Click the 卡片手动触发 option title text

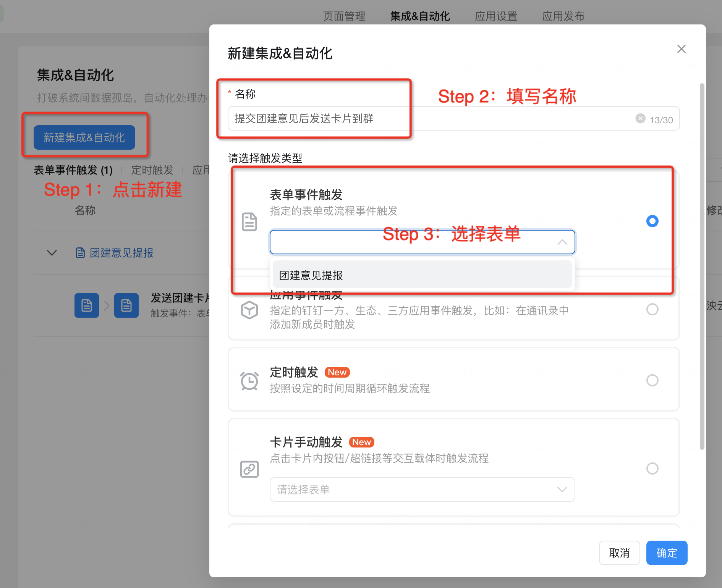pos(306,442)
